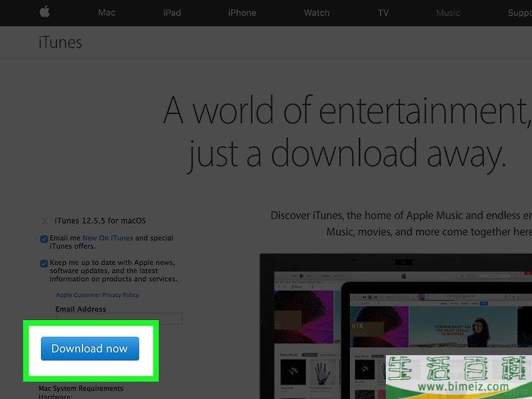Click the 'iTunes 12.5.5 for macOS' text

[100, 221]
